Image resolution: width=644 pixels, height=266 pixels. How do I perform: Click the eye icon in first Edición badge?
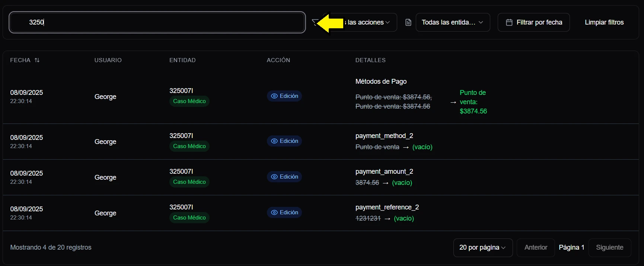click(274, 96)
